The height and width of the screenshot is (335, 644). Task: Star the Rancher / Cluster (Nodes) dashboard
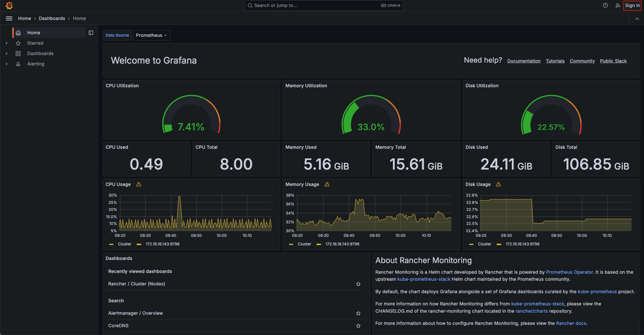358,284
